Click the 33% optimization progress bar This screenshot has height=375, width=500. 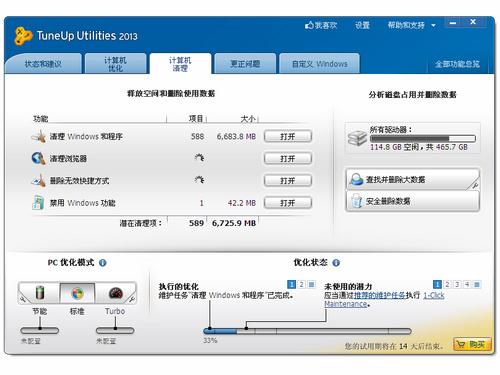point(307,331)
